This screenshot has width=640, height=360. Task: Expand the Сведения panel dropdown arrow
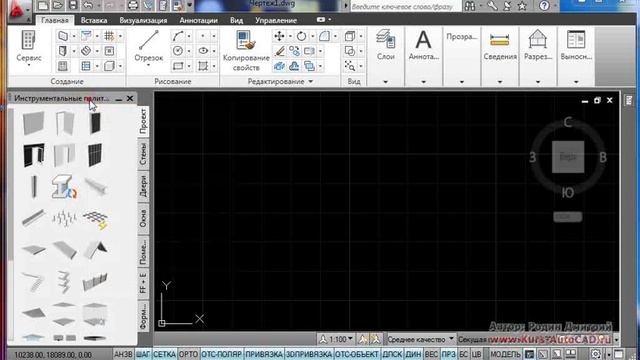500,82
